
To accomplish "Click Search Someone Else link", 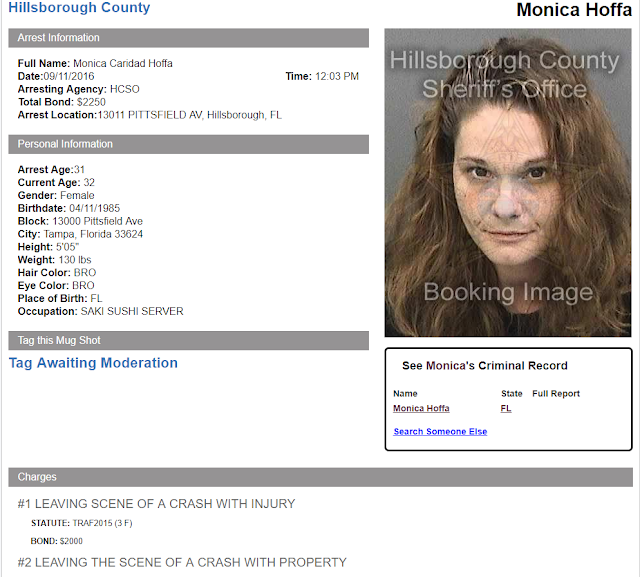I will pyautogui.click(x=440, y=431).
